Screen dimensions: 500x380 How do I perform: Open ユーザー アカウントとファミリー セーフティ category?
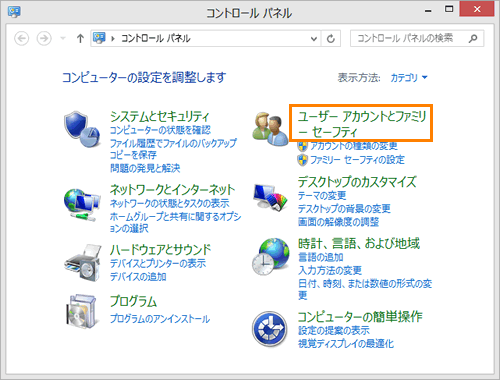tap(362, 124)
